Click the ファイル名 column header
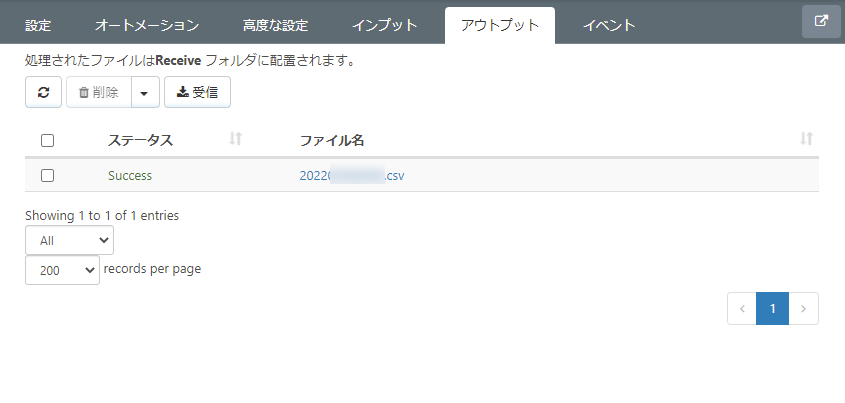 332,140
